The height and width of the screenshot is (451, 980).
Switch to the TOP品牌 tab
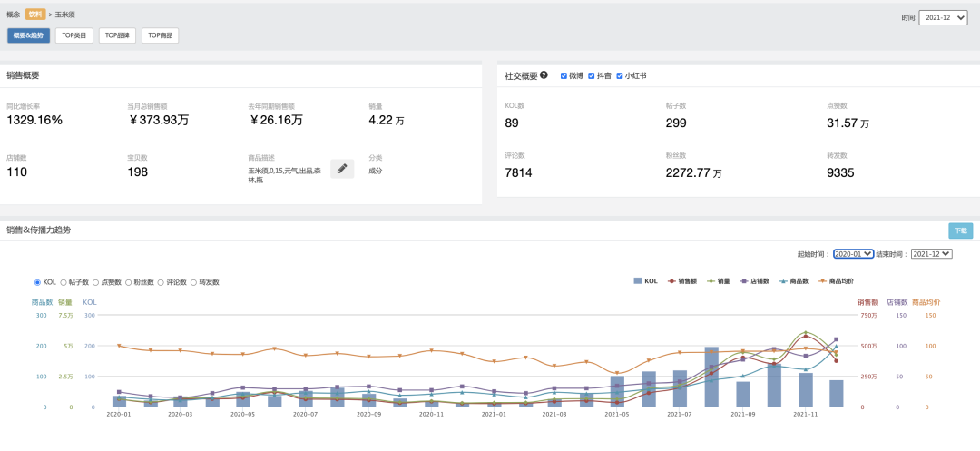coord(117,35)
